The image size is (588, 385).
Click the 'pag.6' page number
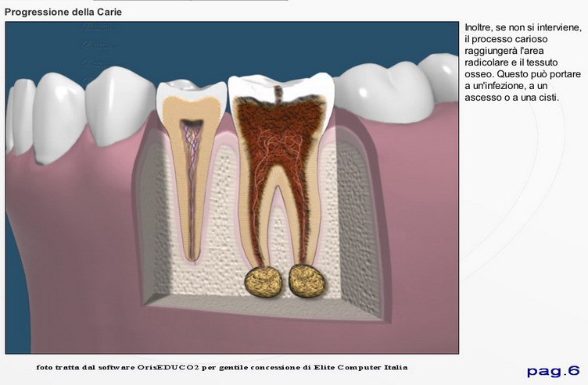tap(553, 371)
